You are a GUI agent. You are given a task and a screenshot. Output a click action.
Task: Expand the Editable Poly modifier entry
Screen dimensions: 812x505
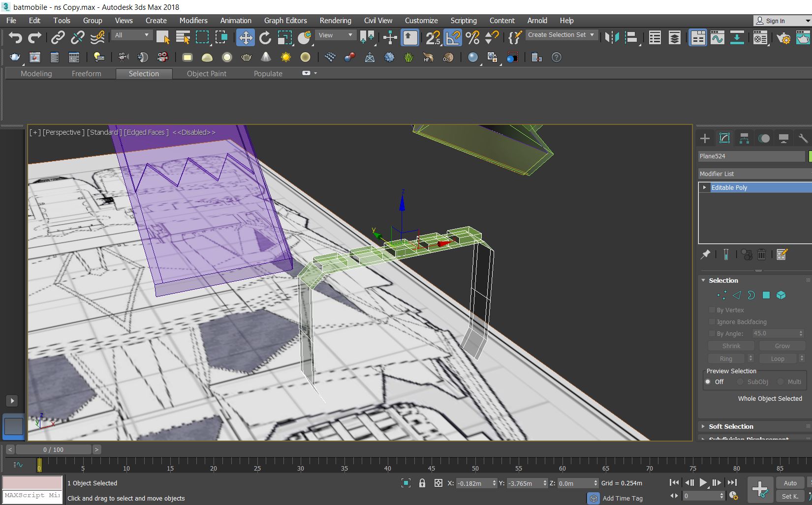tap(705, 187)
